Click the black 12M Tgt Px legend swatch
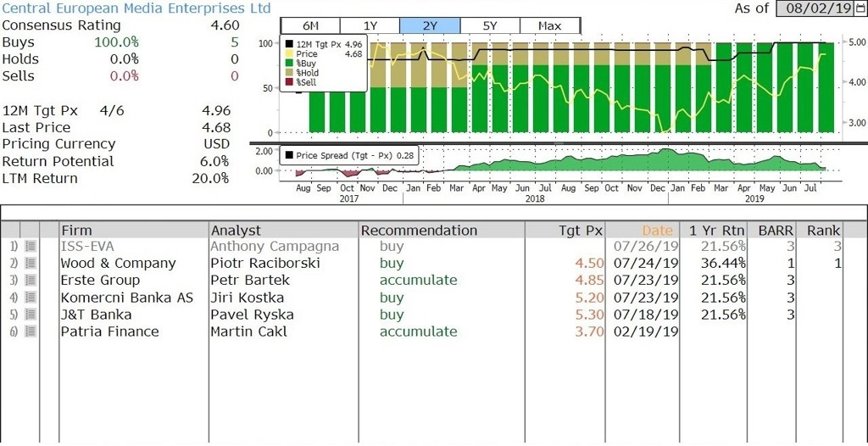The height and width of the screenshot is (446, 868). point(289,44)
